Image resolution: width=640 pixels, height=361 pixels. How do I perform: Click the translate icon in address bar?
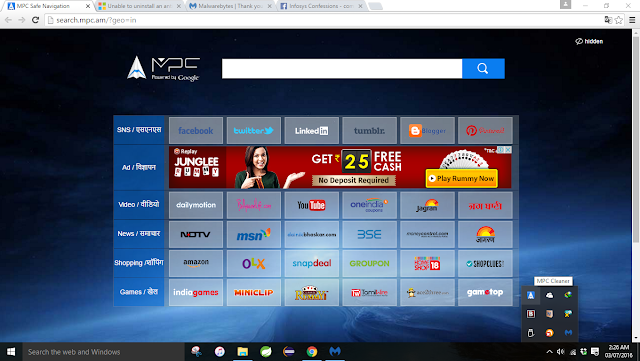coord(608,20)
